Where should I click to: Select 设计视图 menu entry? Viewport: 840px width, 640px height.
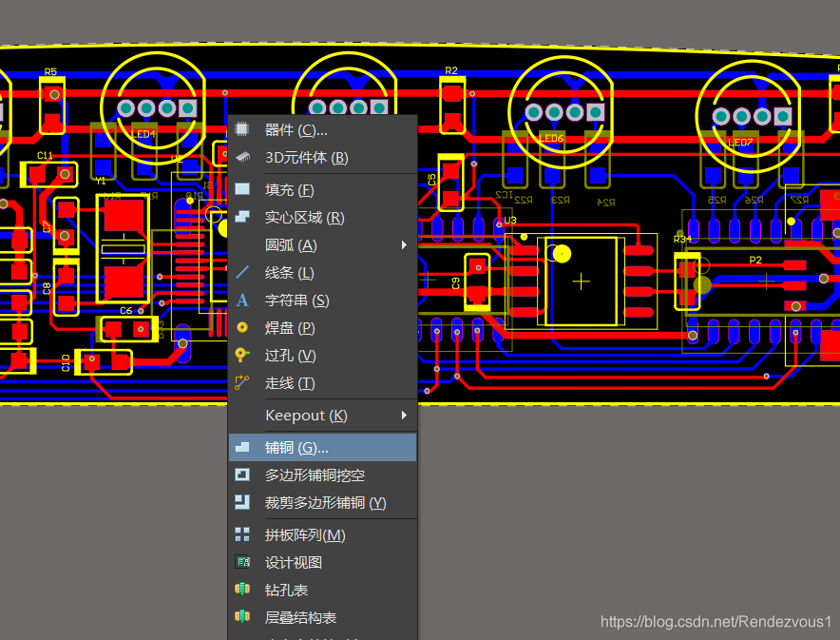(322, 562)
